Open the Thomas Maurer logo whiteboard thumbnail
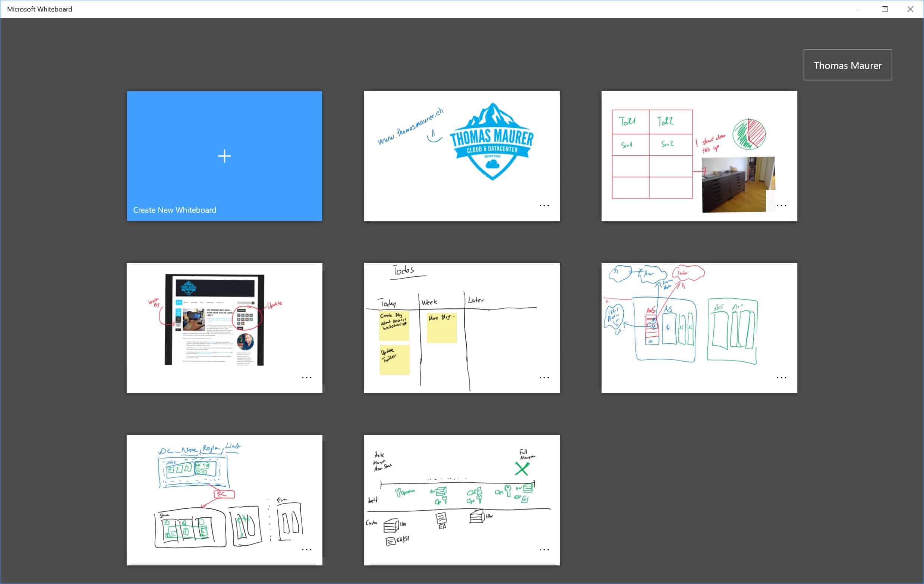Image resolution: width=924 pixels, height=584 pixels. (x=461, y=156)
